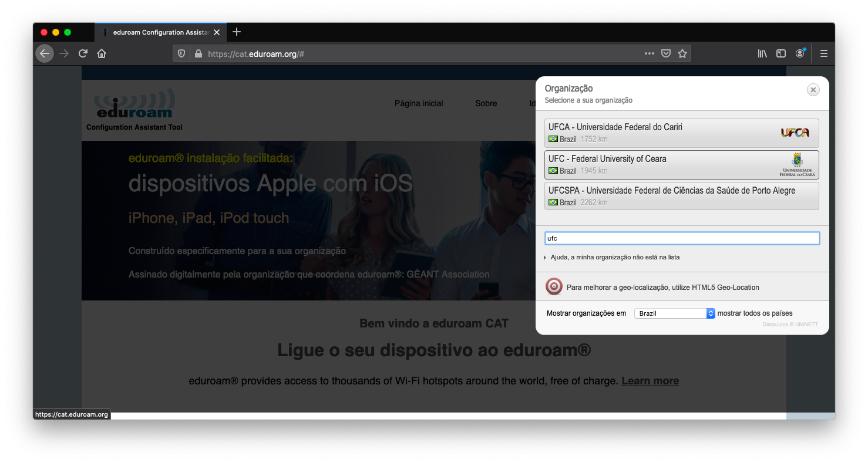Focus the organization search field containing 'ufc'
Screen dimensions: 868x463
(682, 238)
